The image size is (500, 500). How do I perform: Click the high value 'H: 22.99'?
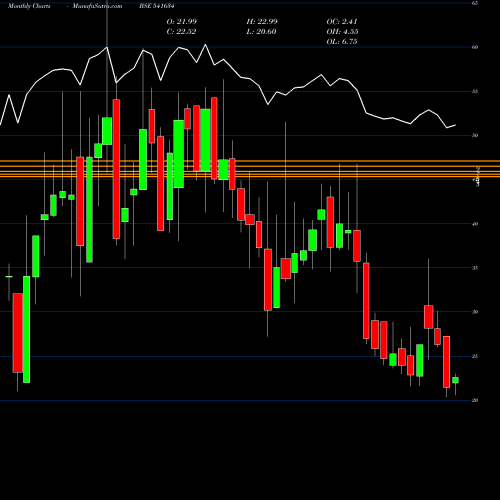[x=262, y=22]
